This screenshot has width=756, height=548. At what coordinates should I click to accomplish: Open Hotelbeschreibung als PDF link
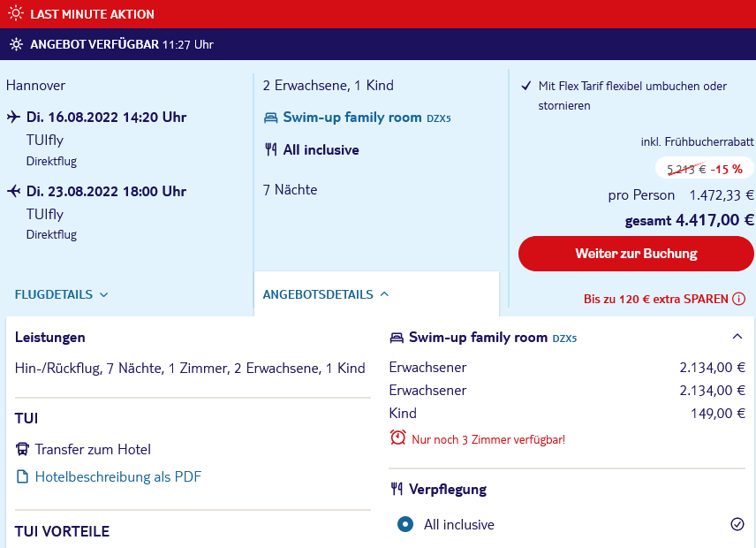tap(118, 476)
